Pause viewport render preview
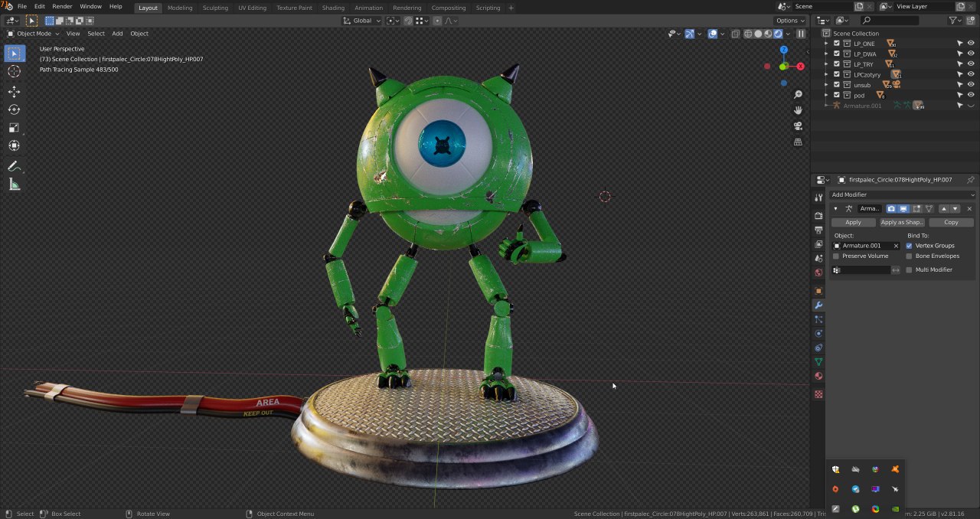The height and width of the screenshot is (519, 980). 801,34
